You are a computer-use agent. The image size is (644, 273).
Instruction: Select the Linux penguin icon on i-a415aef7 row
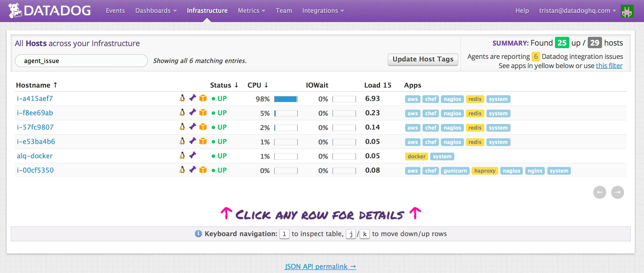click(182, 98)
